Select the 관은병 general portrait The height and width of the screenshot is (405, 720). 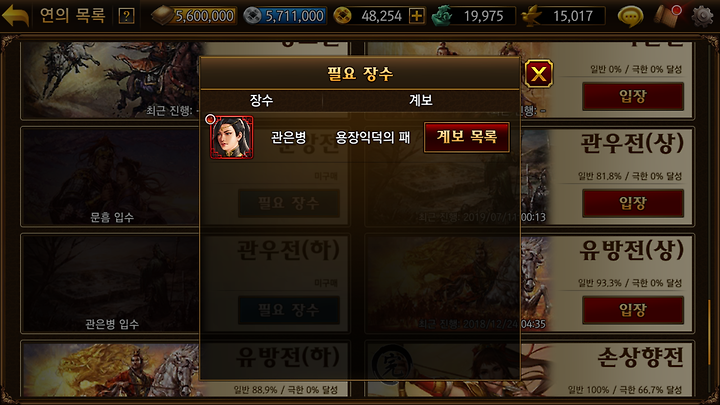pyautogui.click(x=231, y=137)
